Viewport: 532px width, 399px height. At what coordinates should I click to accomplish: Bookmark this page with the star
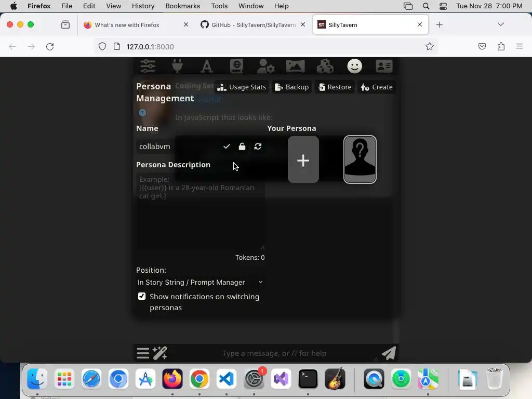pyautogui.click(x=430, y=46)
